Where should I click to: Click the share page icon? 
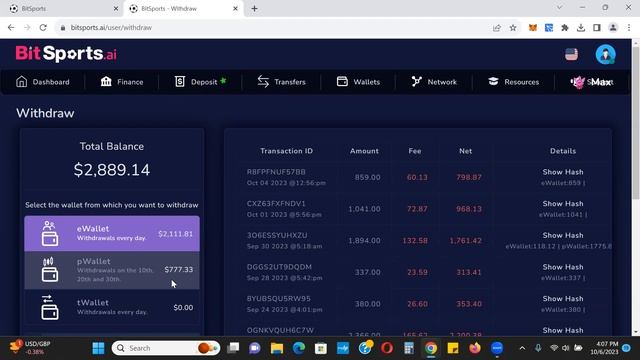point(497,28)
